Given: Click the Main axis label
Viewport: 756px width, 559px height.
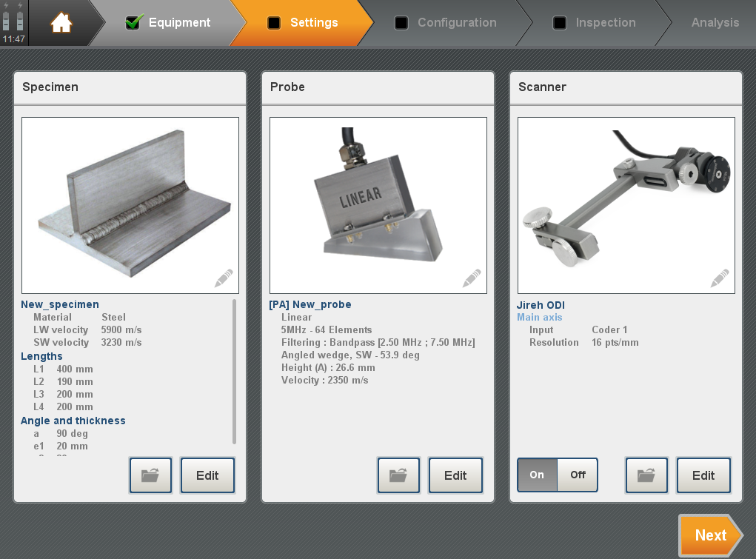Looking at the screenshot, I should click(540, 317).
